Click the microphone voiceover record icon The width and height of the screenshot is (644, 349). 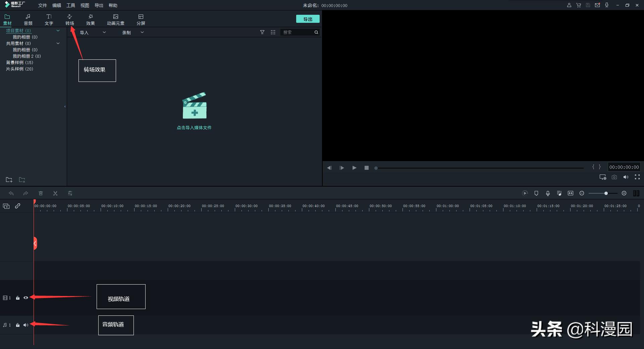pyautogui.click(x=548, y=193)
